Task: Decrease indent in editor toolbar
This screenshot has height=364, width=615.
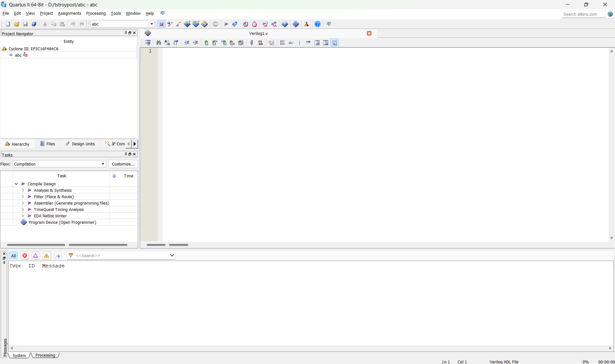Action: 195,43
